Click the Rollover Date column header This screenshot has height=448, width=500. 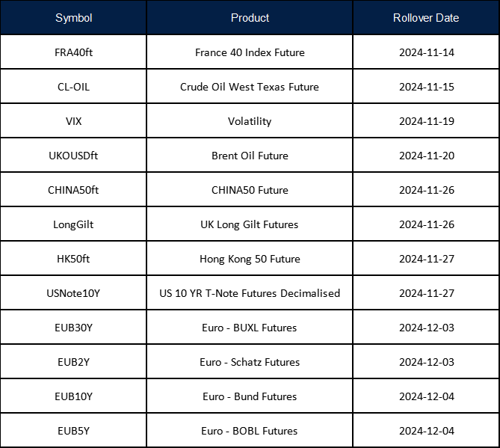point(426,18)
